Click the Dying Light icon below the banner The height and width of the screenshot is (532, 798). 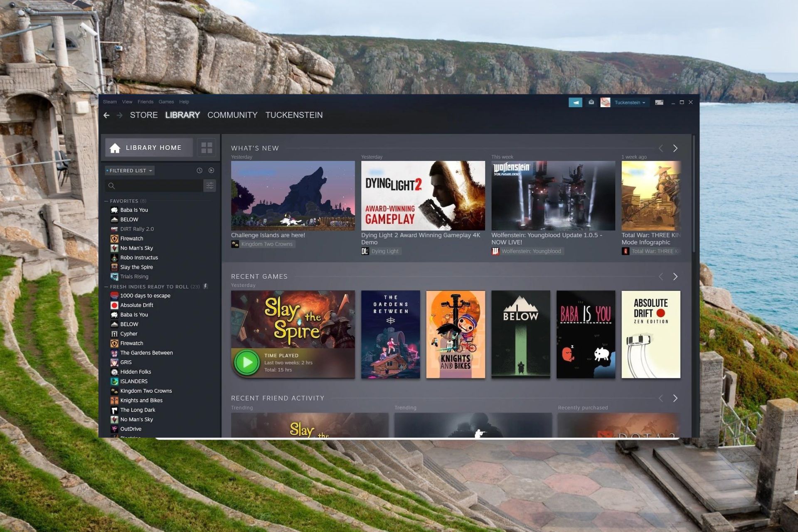point(365,251)
